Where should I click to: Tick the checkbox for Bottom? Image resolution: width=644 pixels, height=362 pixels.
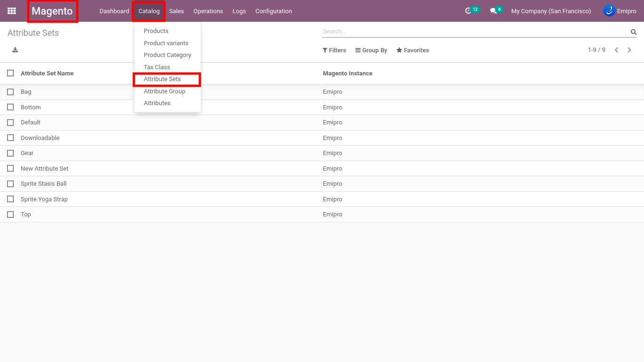[x=10, y=107]
